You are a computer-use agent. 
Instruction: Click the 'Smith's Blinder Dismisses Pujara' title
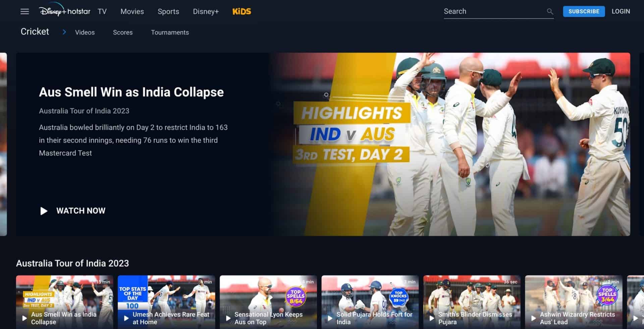pyautogui.click(x=475, y=318)
